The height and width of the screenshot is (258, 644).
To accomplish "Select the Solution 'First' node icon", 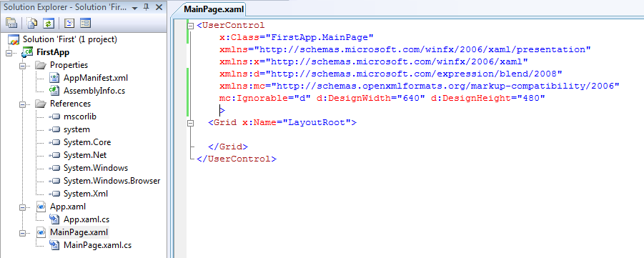I will (x=14, y=40).
